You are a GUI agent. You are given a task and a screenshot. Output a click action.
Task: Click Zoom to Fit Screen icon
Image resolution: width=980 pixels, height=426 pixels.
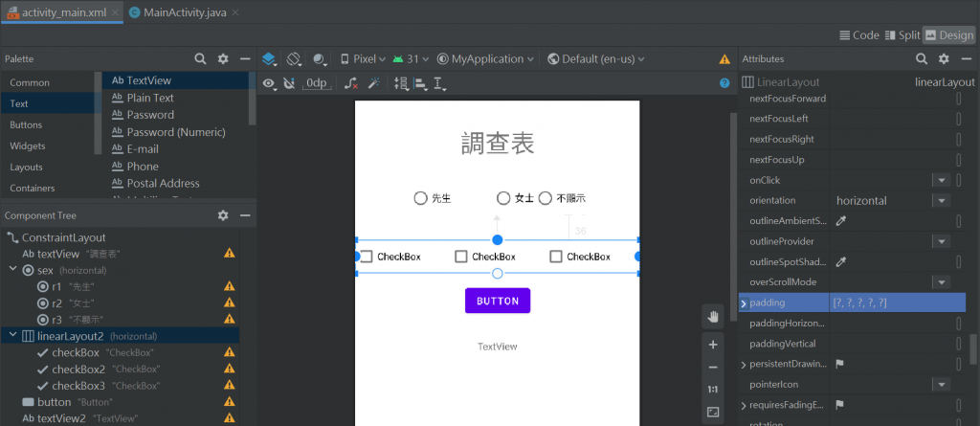click(x=713, y=413)
